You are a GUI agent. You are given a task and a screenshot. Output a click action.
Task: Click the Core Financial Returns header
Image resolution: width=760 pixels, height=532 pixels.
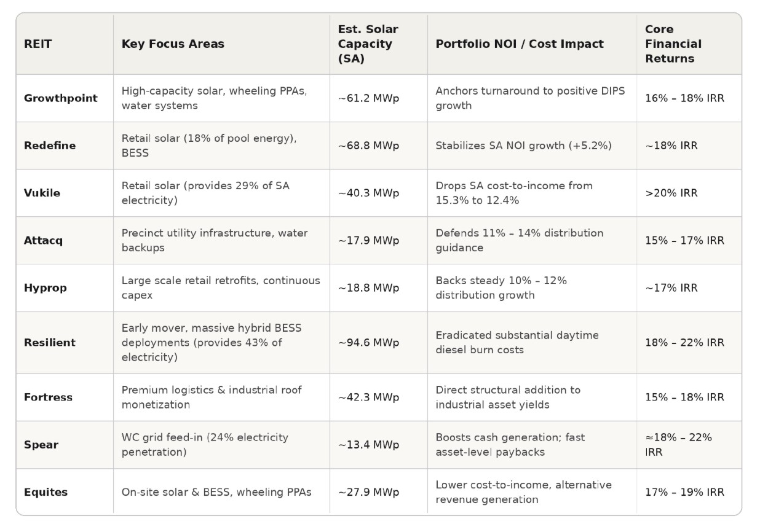(x=673, y=44)
